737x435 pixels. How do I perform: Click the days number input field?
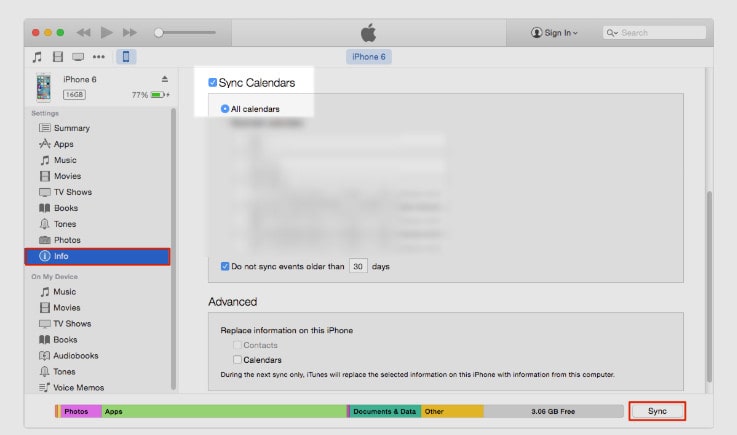(x=358, y=266)
